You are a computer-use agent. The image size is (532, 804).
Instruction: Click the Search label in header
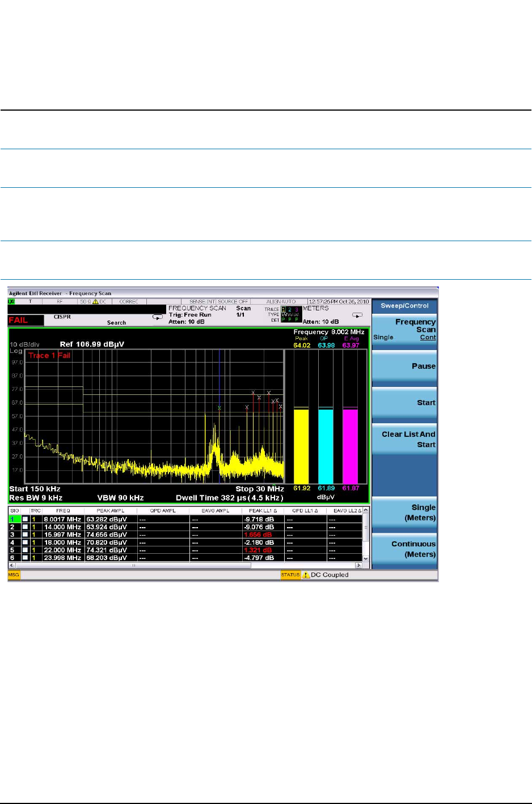[x=116, y=323]
